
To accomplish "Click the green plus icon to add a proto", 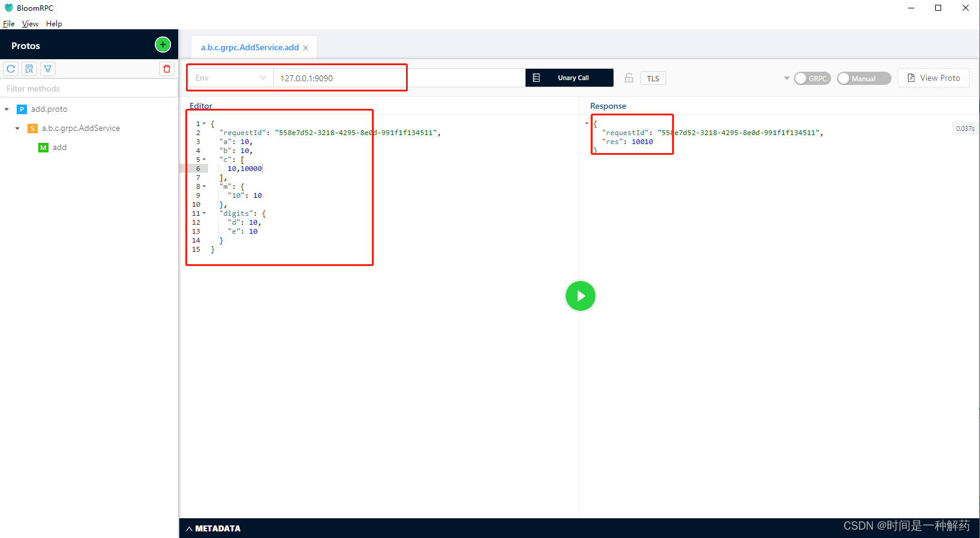I will point(162,44).
